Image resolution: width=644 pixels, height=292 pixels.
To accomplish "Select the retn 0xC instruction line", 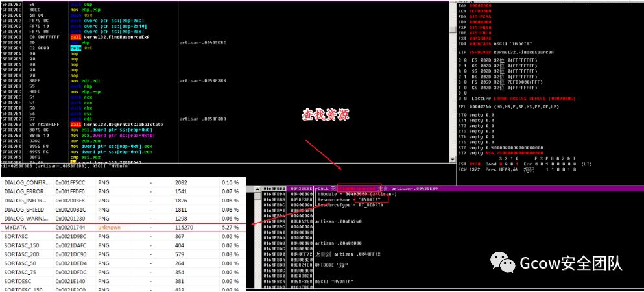I will [82, 47].
